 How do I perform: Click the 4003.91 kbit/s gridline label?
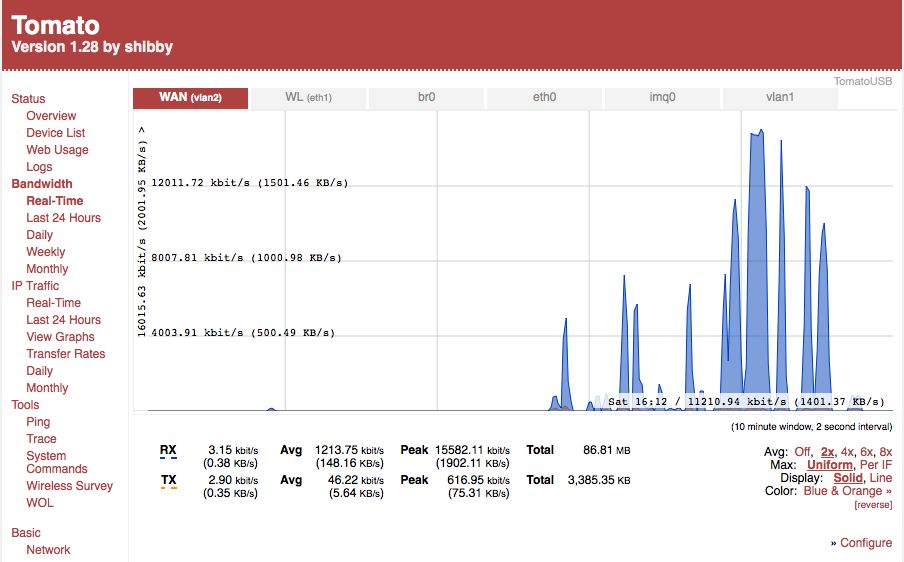click(x=243, y=333)
